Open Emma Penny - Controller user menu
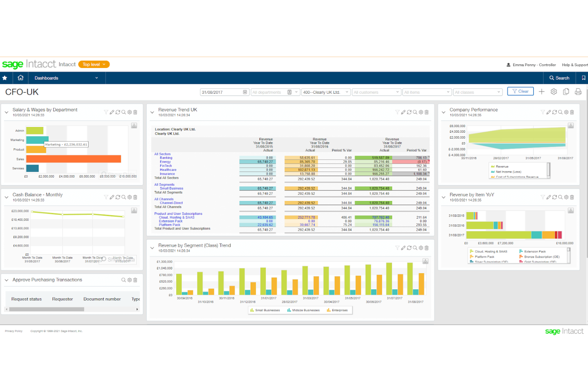Viewport: 588px width, 392px height. (x=531, y=65)
